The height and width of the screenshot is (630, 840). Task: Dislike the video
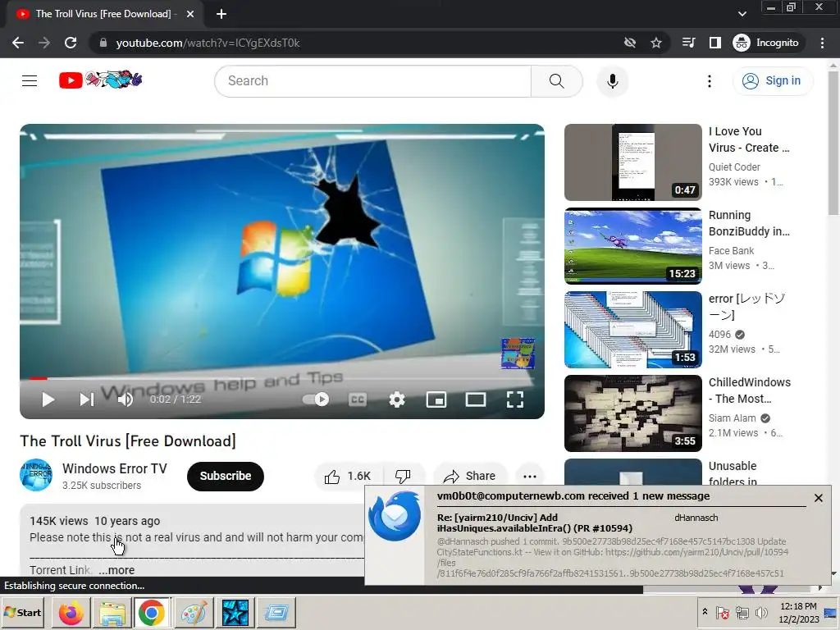(404, 477)
